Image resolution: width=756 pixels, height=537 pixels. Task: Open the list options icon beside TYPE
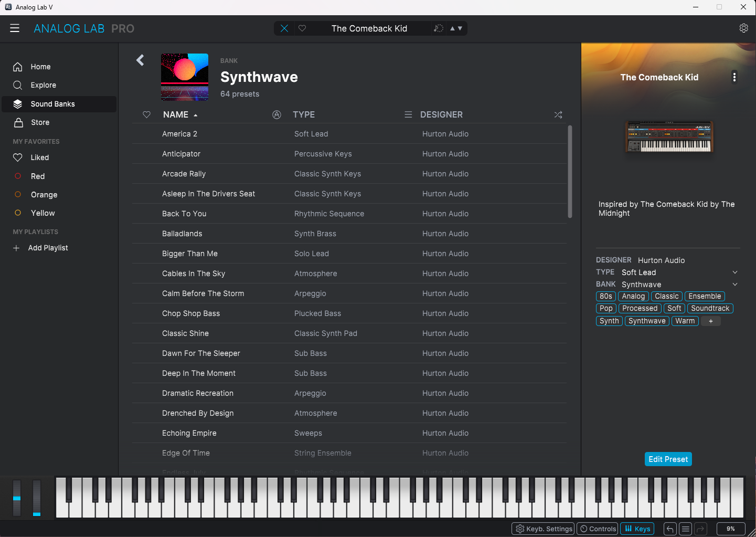[408, 114]
